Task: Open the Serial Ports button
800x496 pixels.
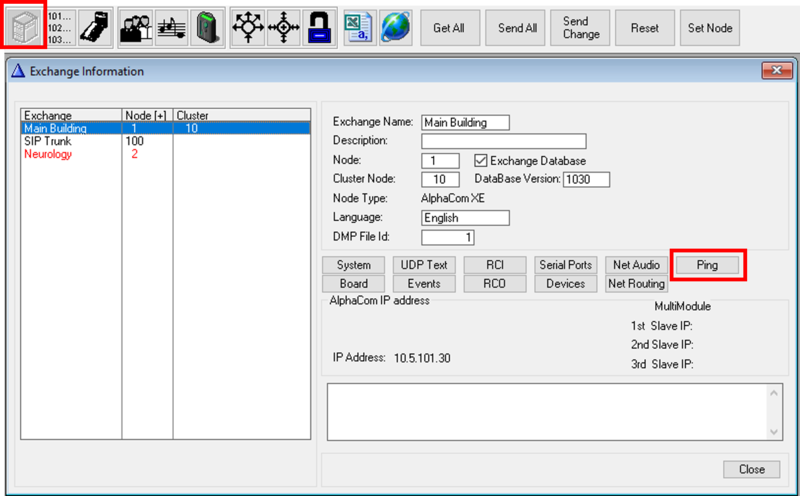Action: tap(565, 265)
